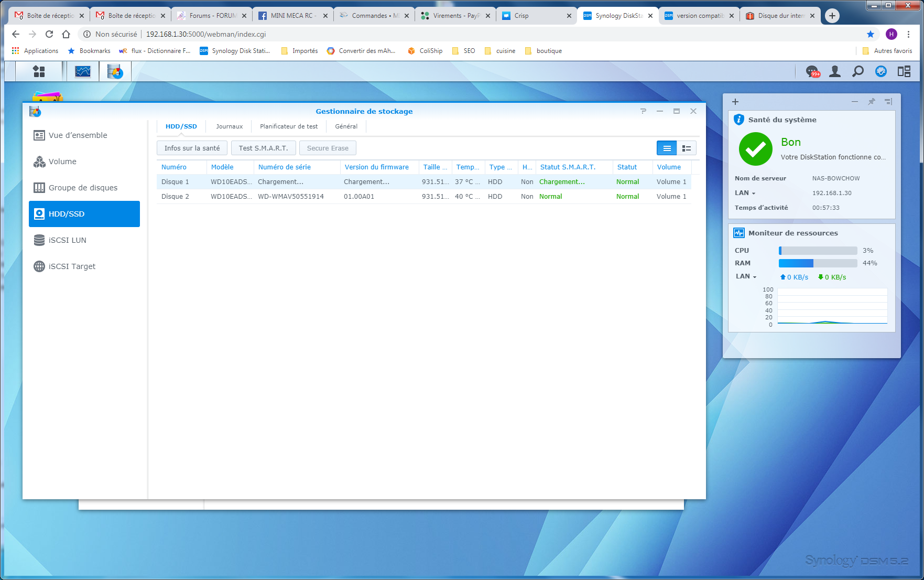Pin the widget panel with the pin icon
Image resolution: width=924 pixels, height=580 pixels.
pyautogui.click(x=872, y=102)
